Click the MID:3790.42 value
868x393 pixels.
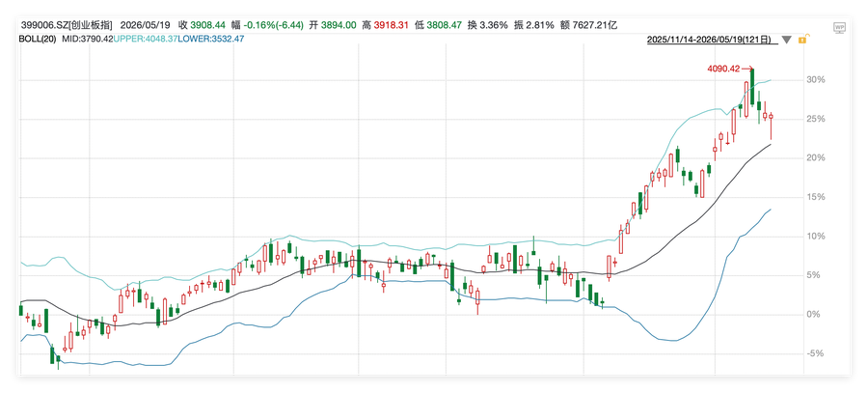(88, 39)
